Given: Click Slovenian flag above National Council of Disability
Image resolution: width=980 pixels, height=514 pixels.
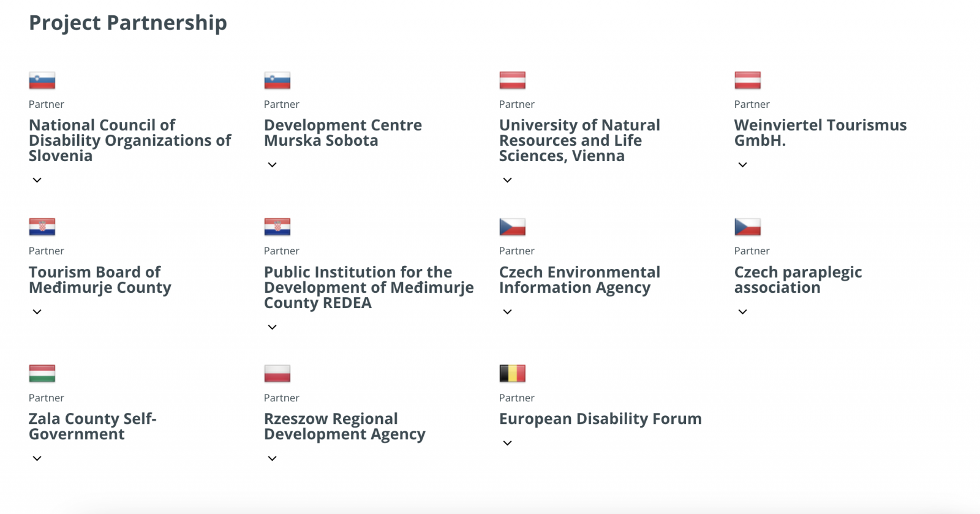Looking at the screenshot, I should [x=42, y=80].
